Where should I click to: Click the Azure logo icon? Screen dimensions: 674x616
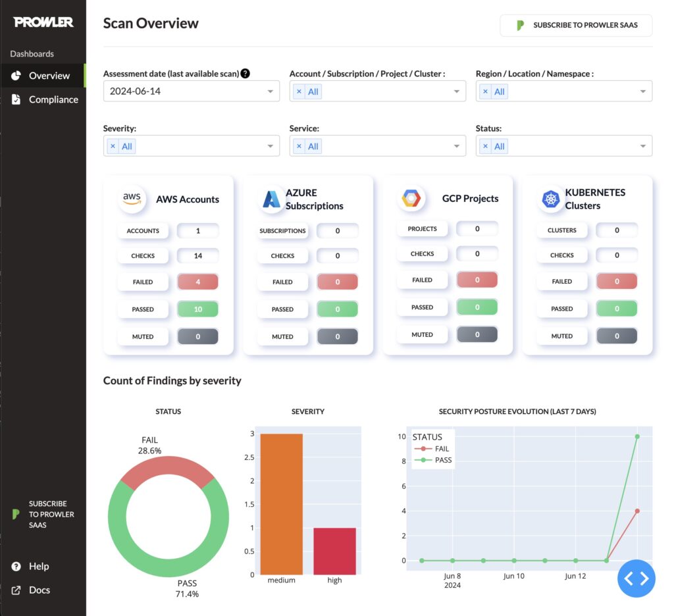coord(271,199)
